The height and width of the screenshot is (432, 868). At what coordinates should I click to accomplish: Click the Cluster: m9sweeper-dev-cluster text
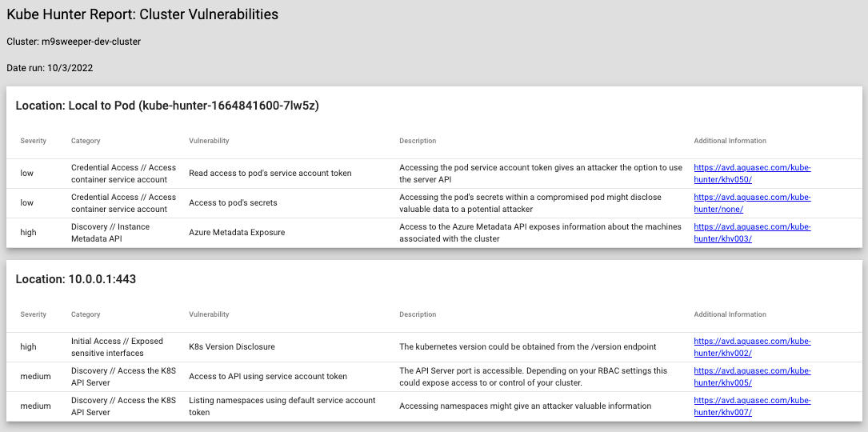point(74,42)
